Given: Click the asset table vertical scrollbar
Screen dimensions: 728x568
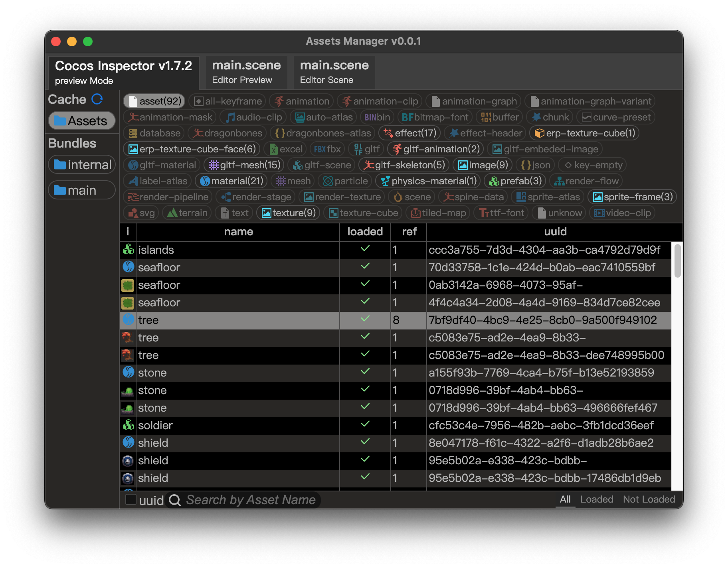Looking at the screenshot, I should pyautogui.click(x=677, y=261).
